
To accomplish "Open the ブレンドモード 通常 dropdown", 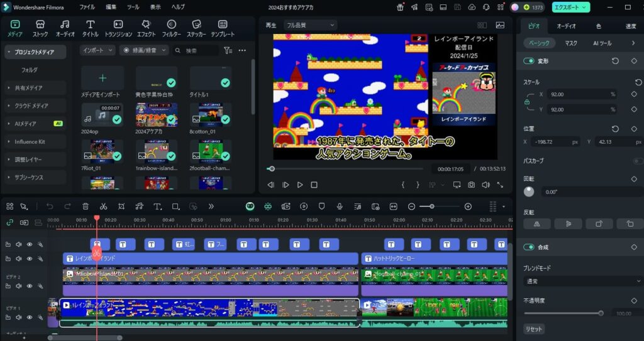I will [x=583, y=281].
